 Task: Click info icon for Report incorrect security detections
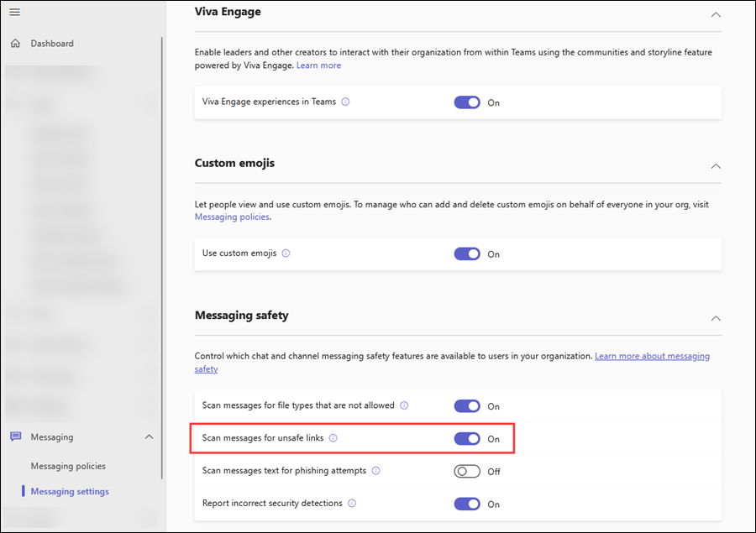(352, 504)
